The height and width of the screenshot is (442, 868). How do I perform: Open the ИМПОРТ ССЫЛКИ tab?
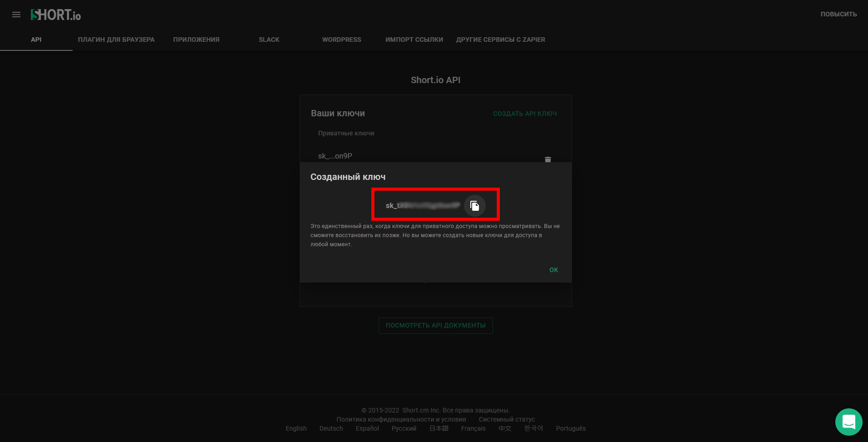click(x=414, y=40)
